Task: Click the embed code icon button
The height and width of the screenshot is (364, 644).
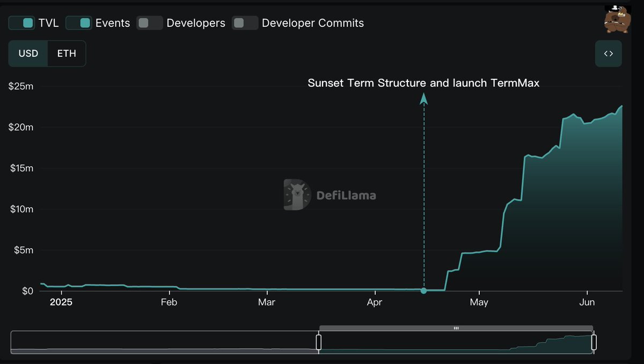Action: pyautogui.click(x=608, y=54)
